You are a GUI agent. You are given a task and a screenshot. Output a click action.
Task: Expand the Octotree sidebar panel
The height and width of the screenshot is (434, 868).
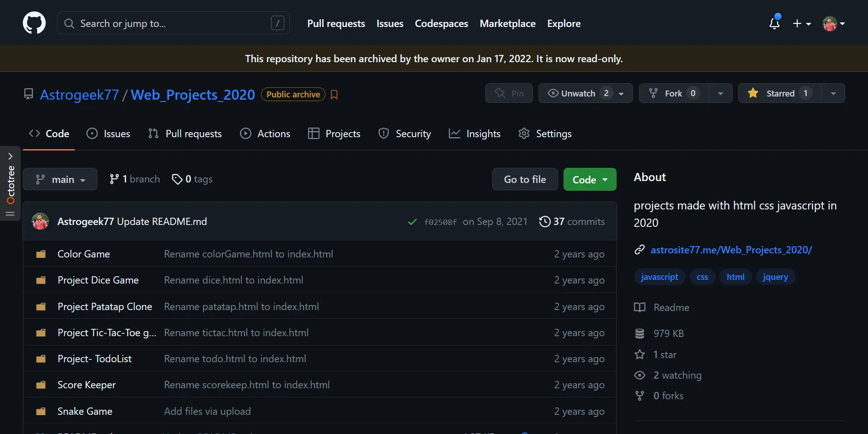tap(10, 156)
